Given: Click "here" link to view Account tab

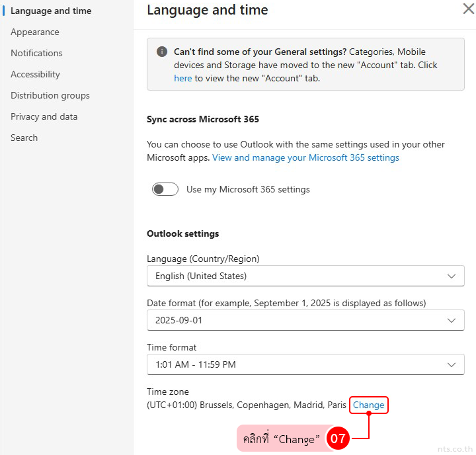Looking at the screenshot, I should point(182,78).
